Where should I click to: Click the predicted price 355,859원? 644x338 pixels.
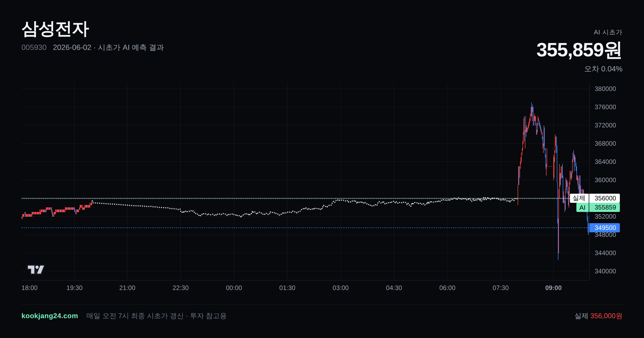(x=579, y=50)
